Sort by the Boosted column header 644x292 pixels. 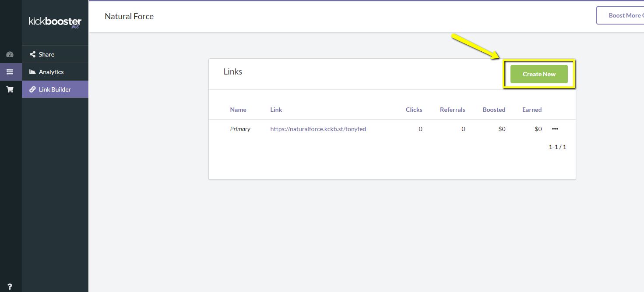coord(494,110)
